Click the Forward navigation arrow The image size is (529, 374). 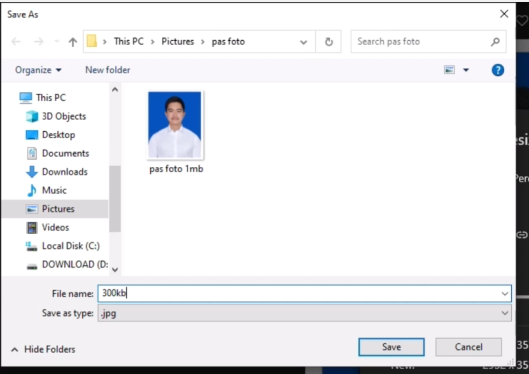click(38, 41)
